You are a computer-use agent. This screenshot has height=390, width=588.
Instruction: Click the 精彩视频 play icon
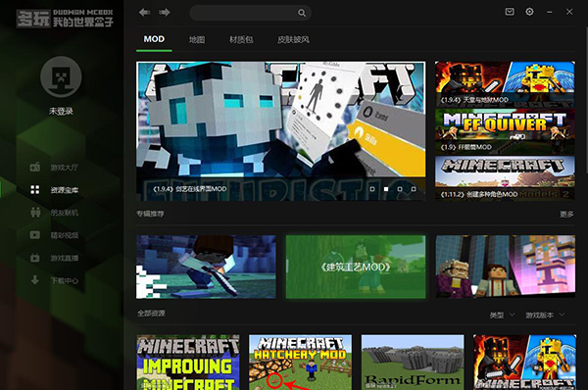35,235
